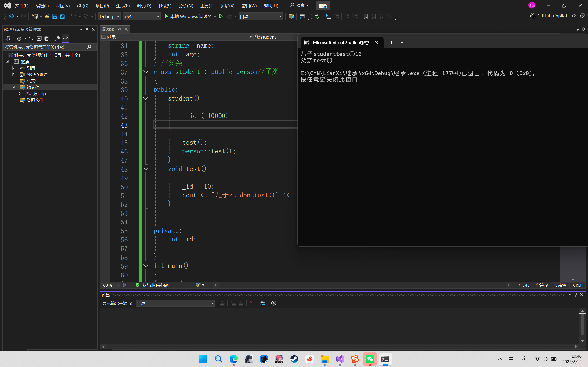Click Clear All icon in Output panel
Image resolution: width=588 pixels, height=367 pixels.
coord(252,303)
